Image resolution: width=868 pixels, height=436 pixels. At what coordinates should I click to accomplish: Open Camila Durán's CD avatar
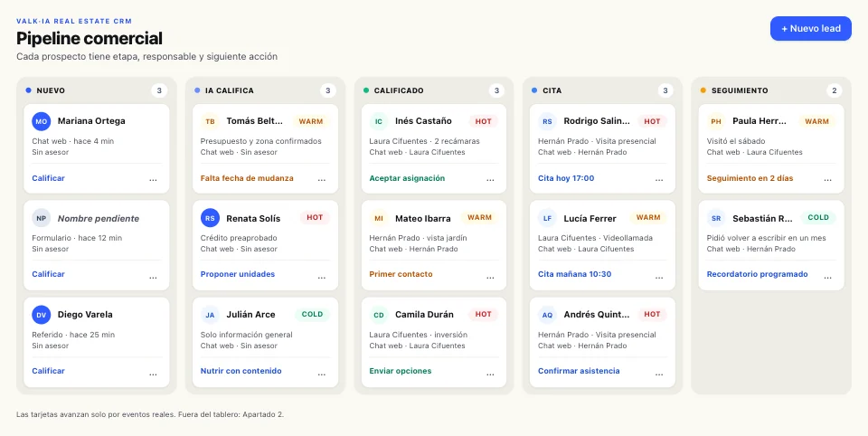(x=379, y=315)
